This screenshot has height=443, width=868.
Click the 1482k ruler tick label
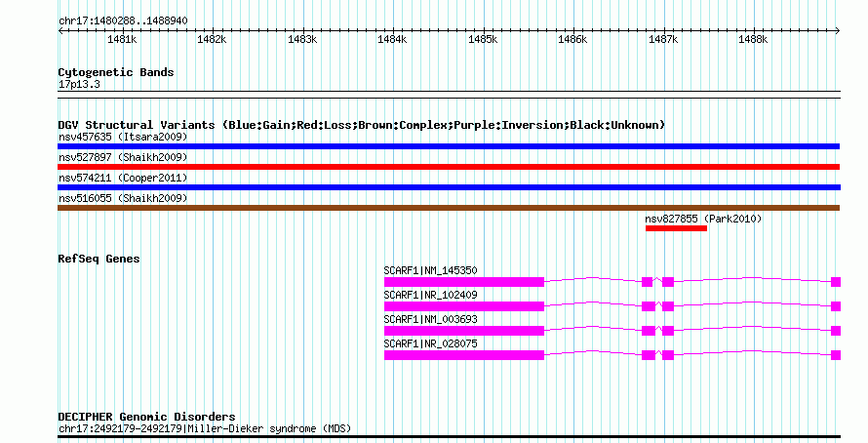click(x=212, y=40)
